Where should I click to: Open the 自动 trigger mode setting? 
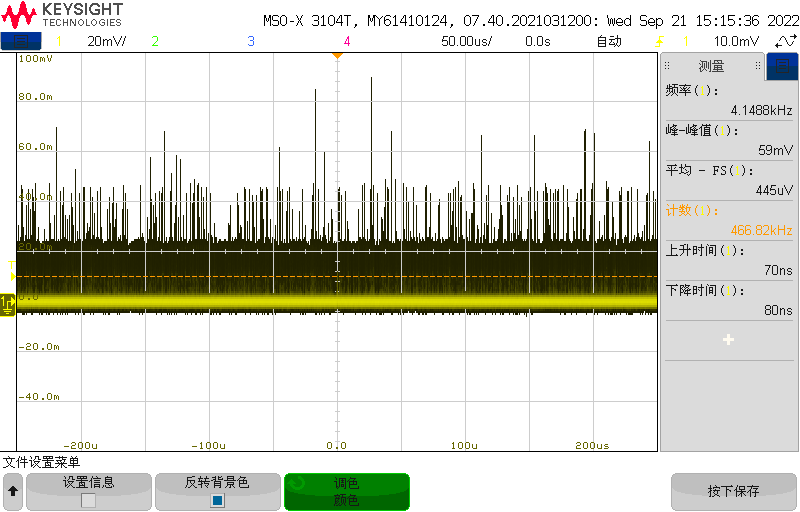click(609, 41)
